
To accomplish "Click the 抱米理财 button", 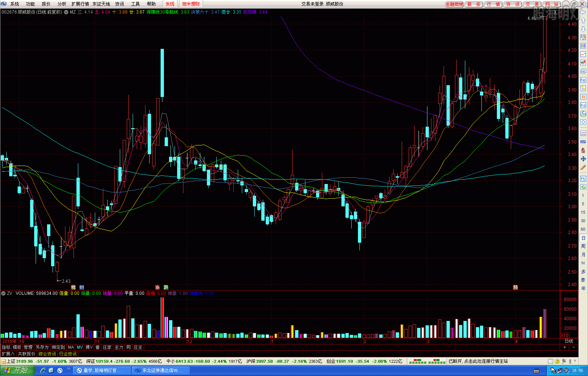I will coord(191,4).
